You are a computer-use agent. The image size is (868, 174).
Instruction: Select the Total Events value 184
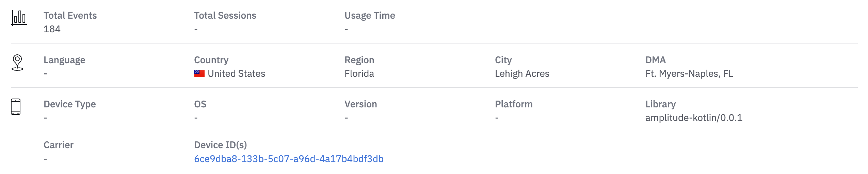point(52,29)
